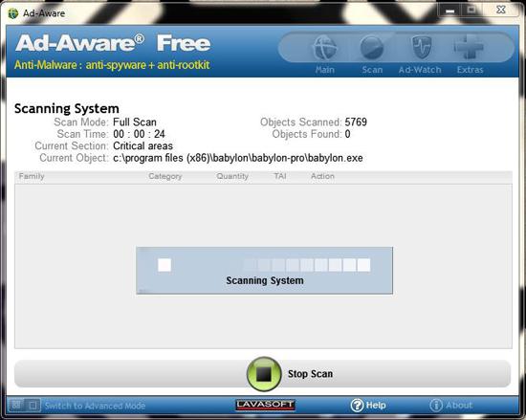
Task: Click the Full Scan mode text
Action: click(x=135, y=122)
